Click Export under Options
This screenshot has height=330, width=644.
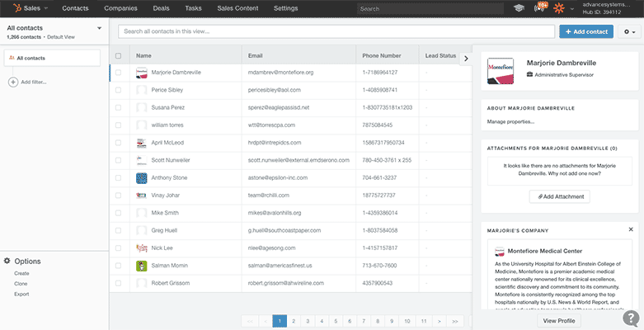click(x=21, y=295)
